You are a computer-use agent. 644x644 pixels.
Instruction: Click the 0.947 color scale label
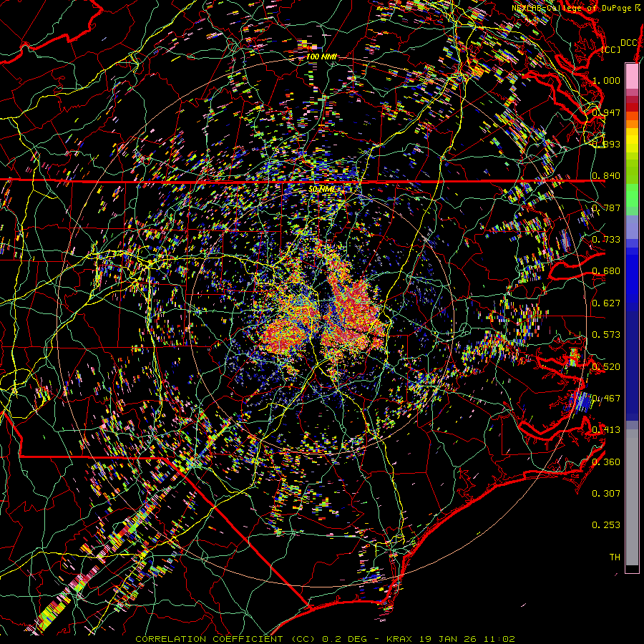tap(606, 112)
